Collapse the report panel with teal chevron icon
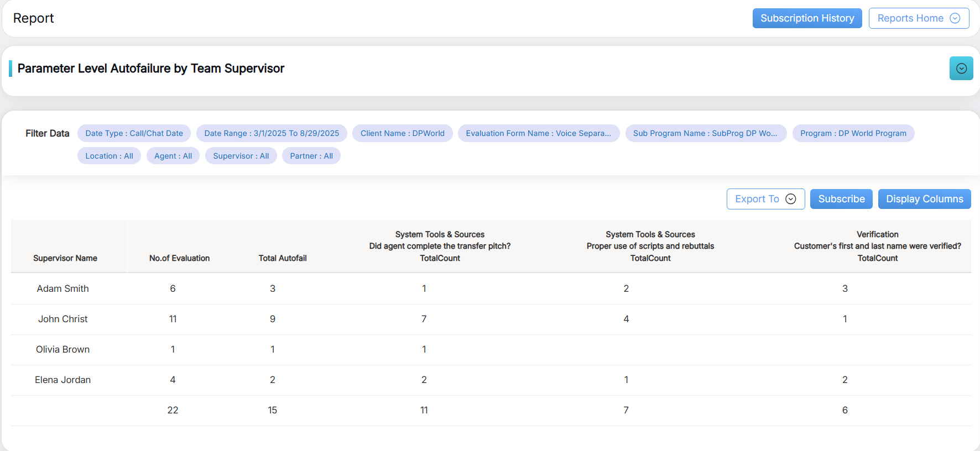 coord(961,69)
